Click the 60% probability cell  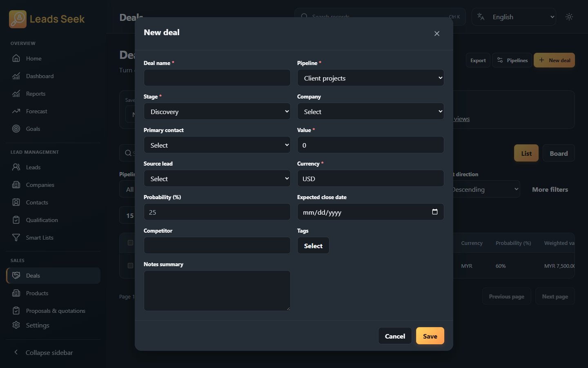click(501, 266)
